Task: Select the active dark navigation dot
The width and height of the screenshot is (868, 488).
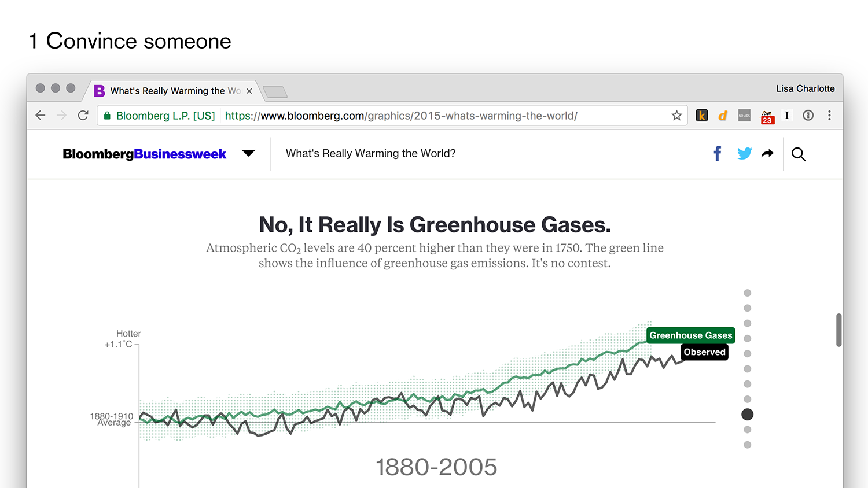Action: coord(748,415)
